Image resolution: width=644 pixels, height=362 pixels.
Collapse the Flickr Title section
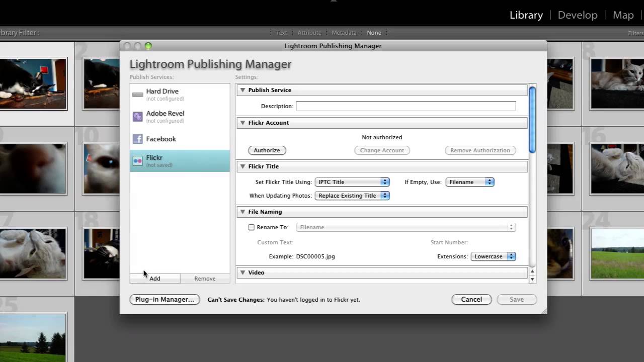point(243,166)
